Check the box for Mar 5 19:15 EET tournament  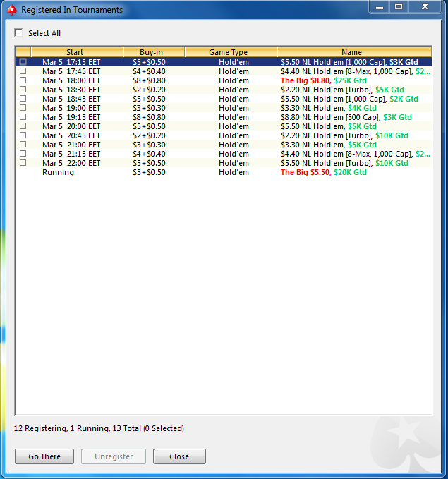[x=23, y=116]
